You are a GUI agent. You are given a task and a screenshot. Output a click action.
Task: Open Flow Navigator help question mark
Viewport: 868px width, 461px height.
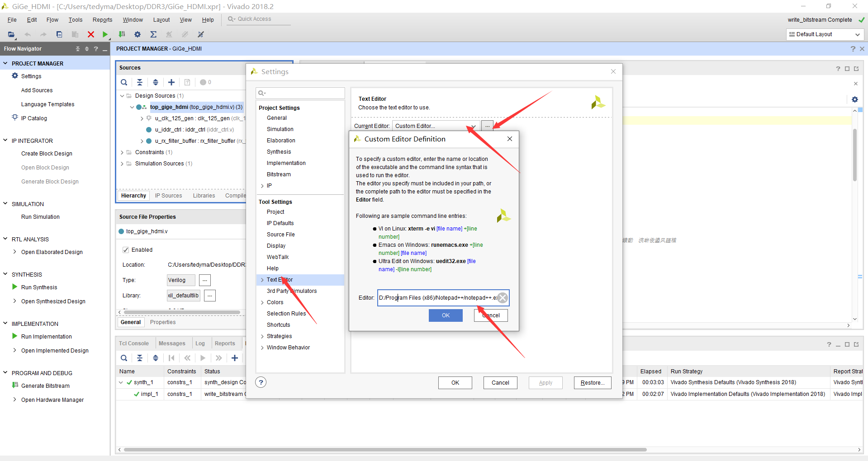(x=96, y=49)
